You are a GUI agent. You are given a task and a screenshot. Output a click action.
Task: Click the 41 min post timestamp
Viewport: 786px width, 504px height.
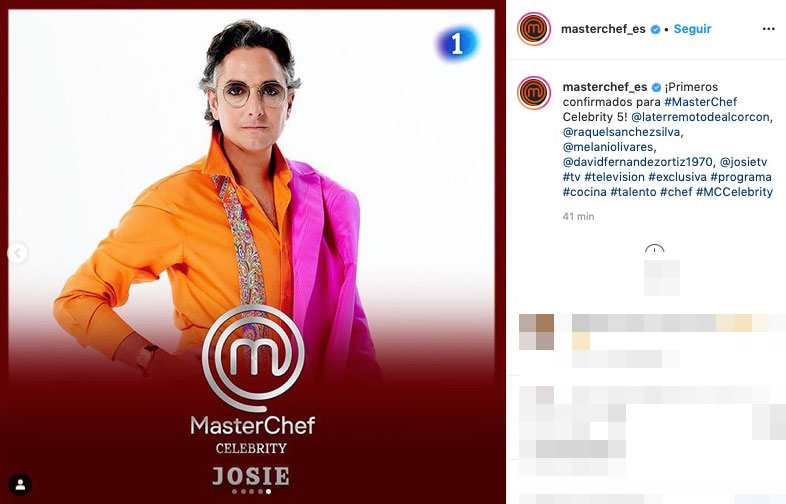(578, 216)
